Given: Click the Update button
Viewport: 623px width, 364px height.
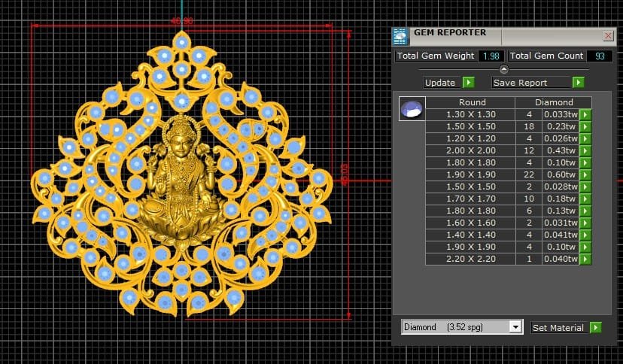Looking at the screenshot, I should tap(448, 83).
